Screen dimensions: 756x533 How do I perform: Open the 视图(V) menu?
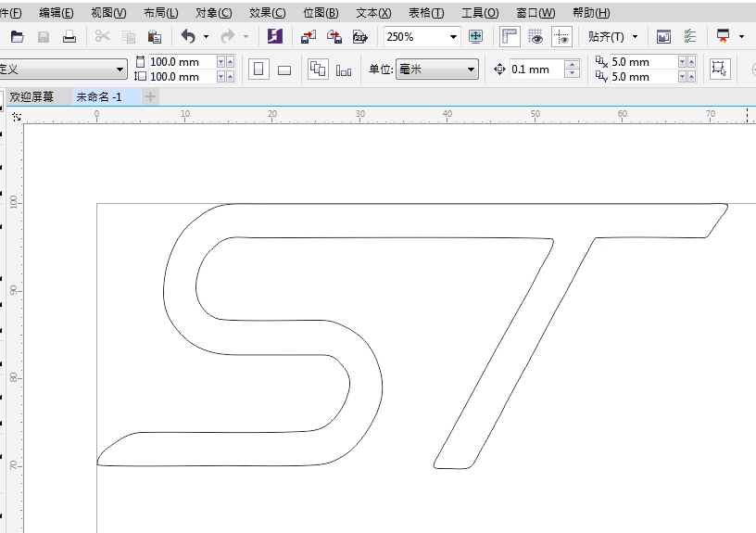pyautogui.click(x=109, y=13)
